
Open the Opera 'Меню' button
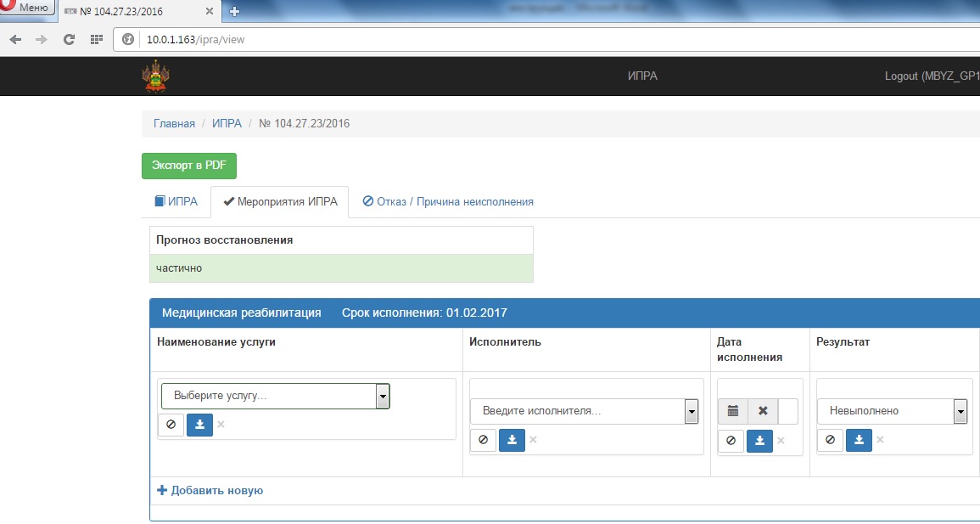tap(29, 8)
